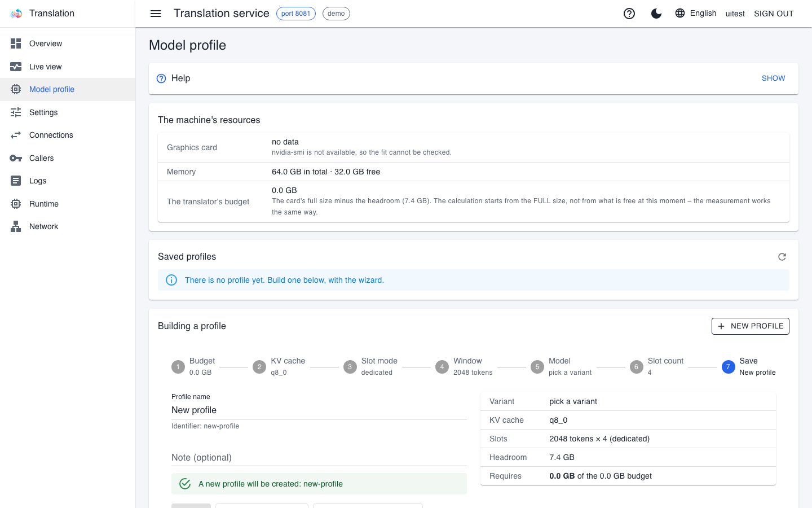
Task: Click the Variant 'pick a variant' value
Action: [573, 401]
